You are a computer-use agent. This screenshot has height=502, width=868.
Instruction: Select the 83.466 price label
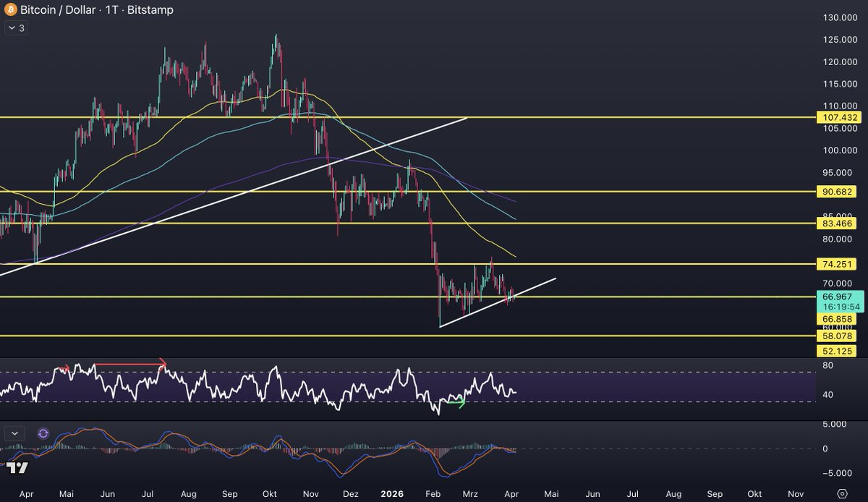[836, 224]
